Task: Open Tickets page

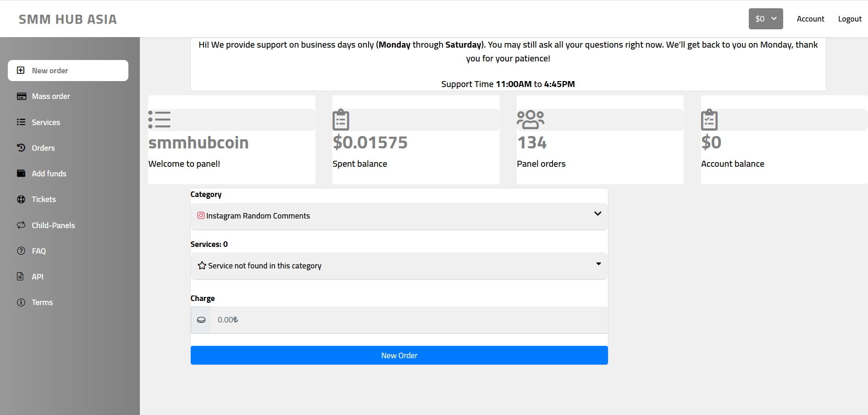Action: [68, 199]
